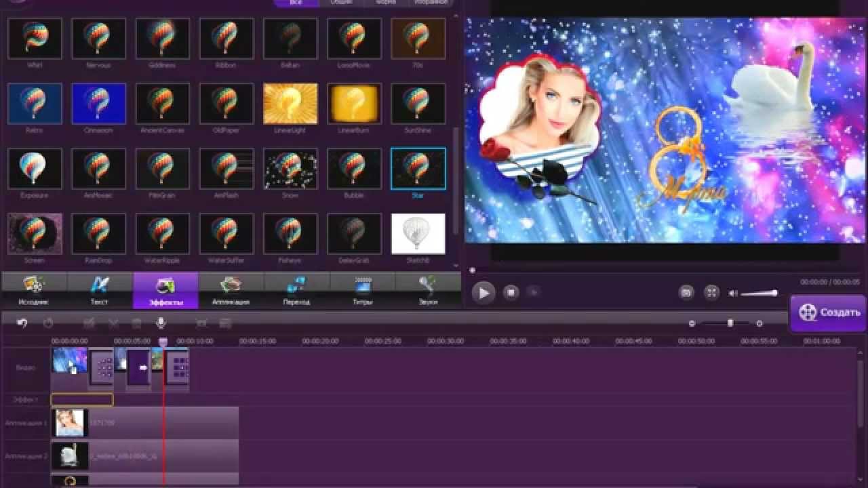The width and height of the screenshot is (868, 488).
Task: Select the white SketchB effect thumbnail
Action: point(418,233)
